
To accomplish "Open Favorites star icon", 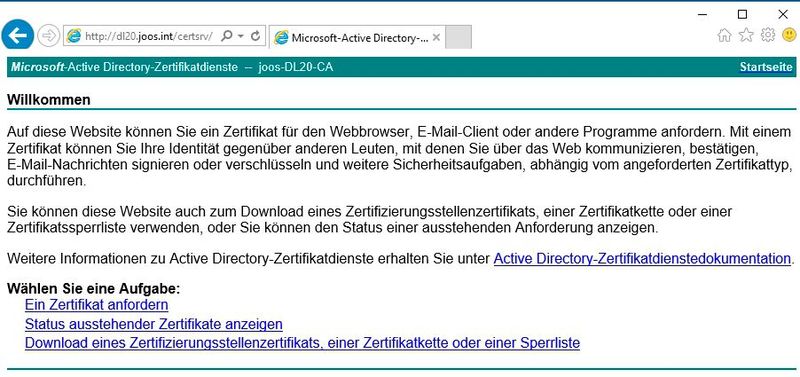I will tap(746, 35).
